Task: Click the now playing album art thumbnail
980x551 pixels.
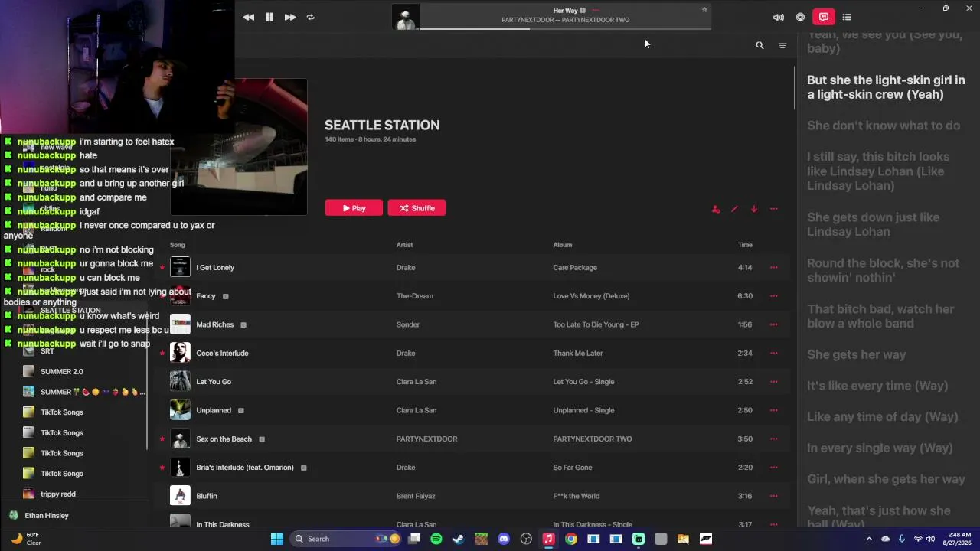Action: click(406, 17)
